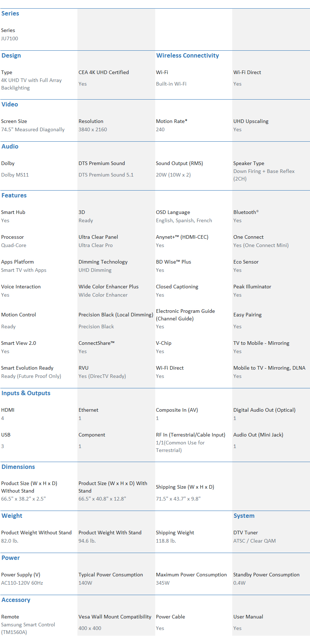Click the Quad-Core processor value
The width and height of the screenshot is (310, 644).
[14, 245]
